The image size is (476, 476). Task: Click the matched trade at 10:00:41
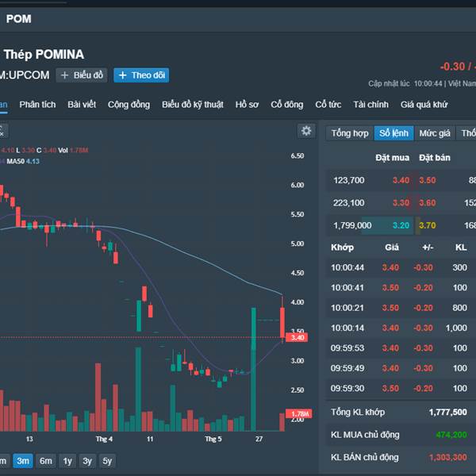[401, 287]
